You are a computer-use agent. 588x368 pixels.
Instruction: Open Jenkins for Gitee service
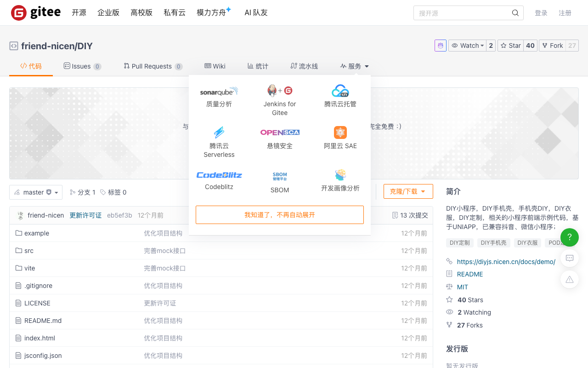[x=280, y=100]
